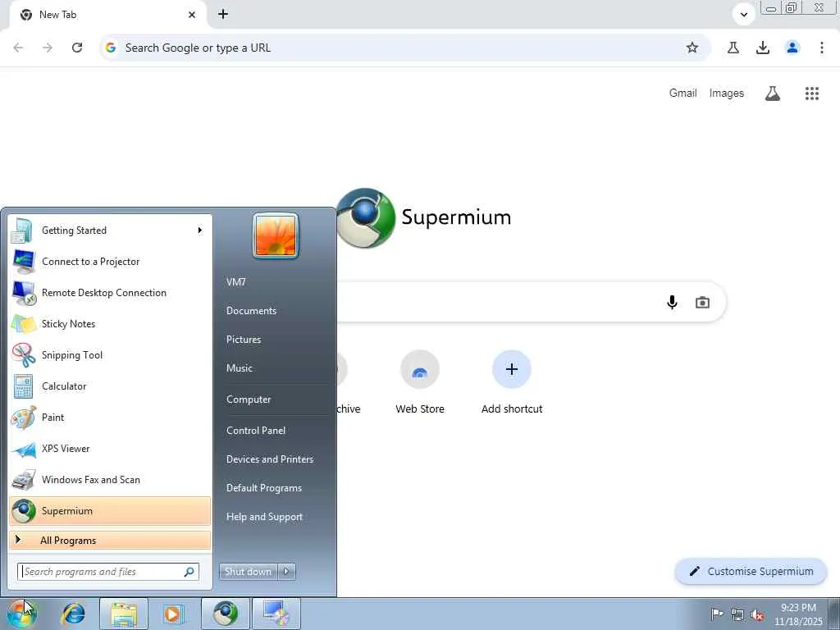
Task: Select the New Tab browser tab
Action: coord(107,15)
